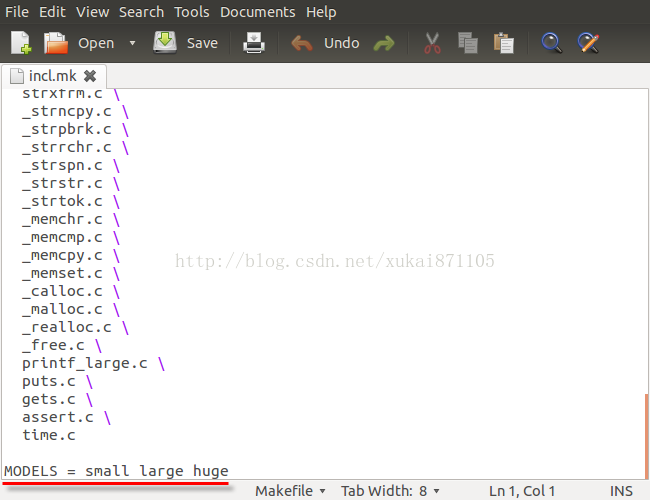
Task: Open the Makefile language dropdown
Action: 290,491
